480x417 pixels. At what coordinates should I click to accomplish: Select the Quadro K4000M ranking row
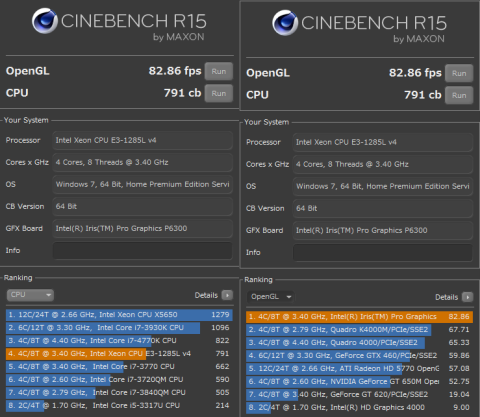click(x=359, y=330)
